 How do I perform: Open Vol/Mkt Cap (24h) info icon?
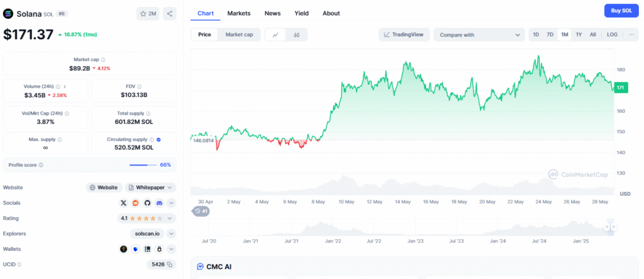coord(67,113)
